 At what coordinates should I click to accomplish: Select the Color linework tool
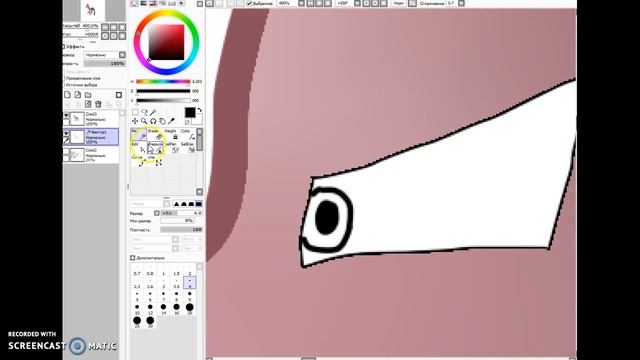[188, 135]
